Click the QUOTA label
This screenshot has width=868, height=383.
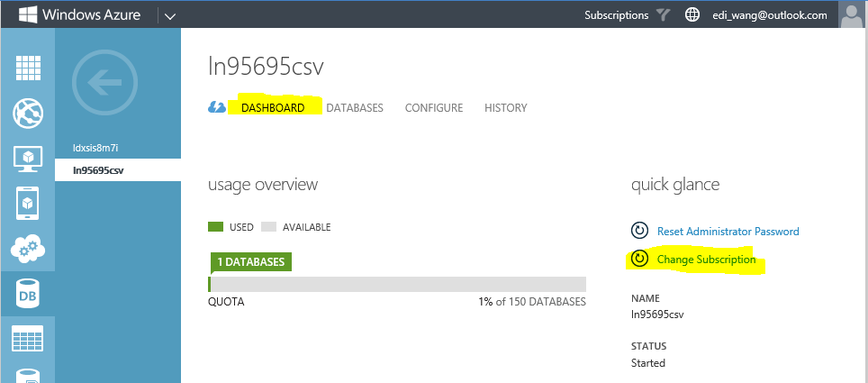pos(226,302)
